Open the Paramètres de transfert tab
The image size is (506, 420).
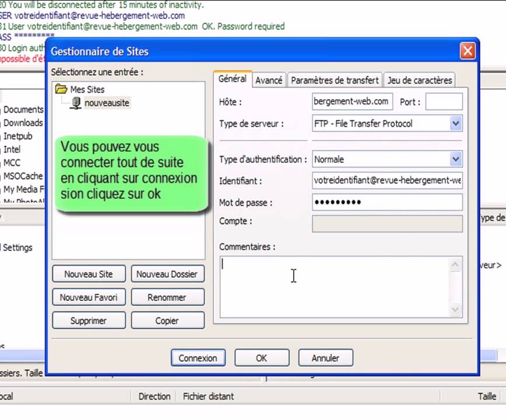[x=335, y=80]
